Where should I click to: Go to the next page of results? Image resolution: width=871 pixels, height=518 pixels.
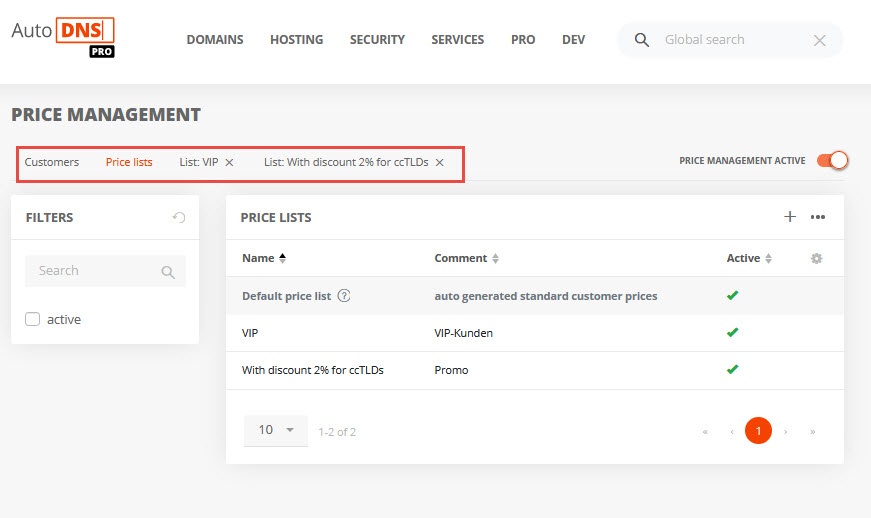point(785,431)
